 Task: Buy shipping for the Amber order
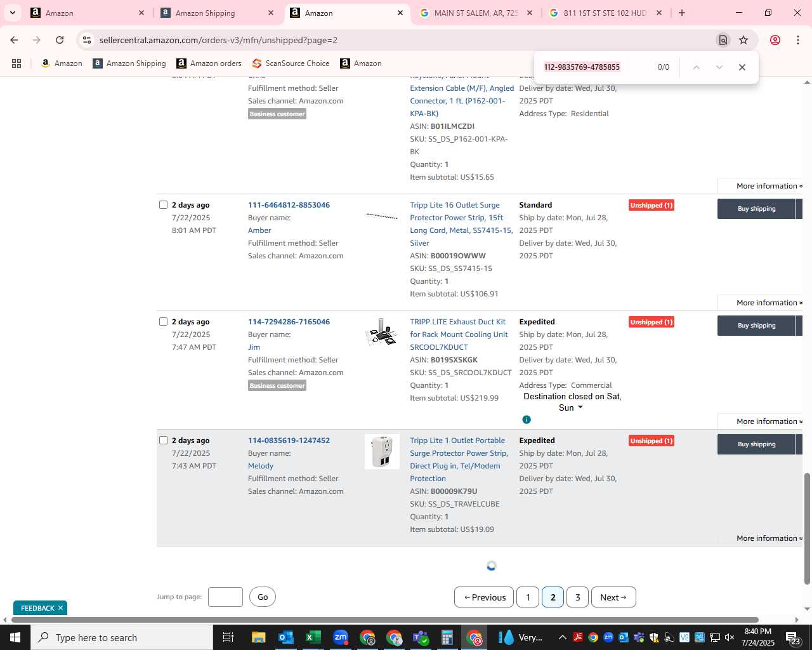(x=756, y=209)
